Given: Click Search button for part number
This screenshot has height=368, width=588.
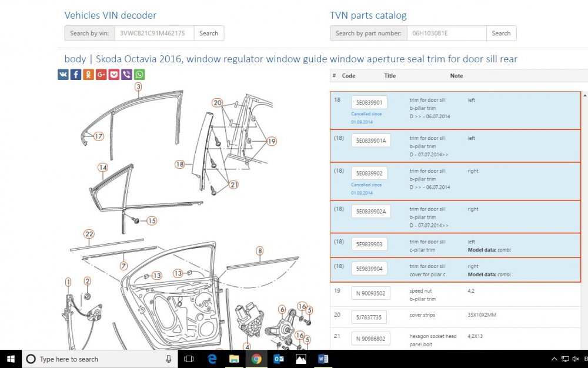Looking at the screenshot, I should (x=501, y=33).
